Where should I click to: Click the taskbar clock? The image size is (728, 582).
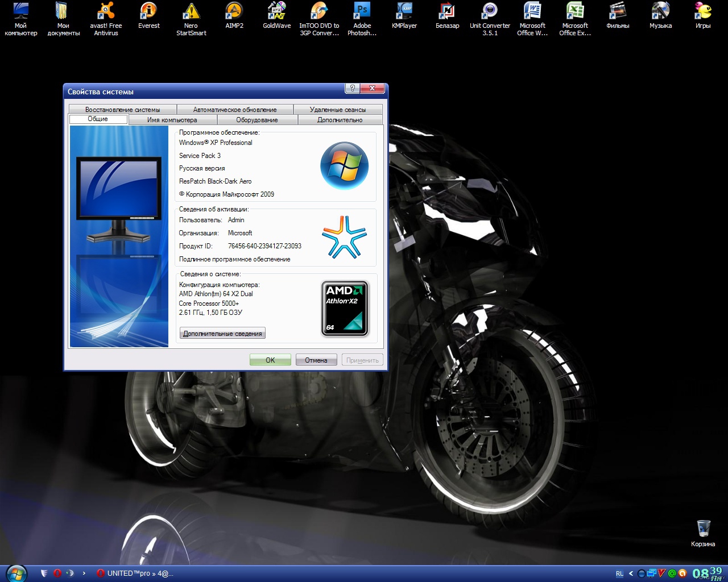point(708,573)
